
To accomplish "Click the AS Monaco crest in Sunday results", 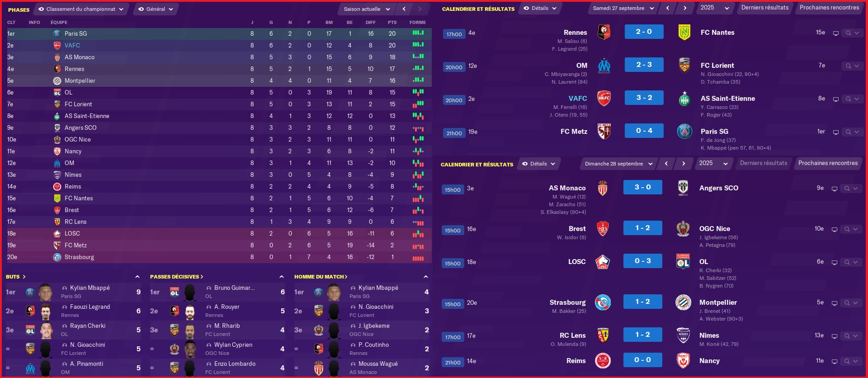I will 603,188.
